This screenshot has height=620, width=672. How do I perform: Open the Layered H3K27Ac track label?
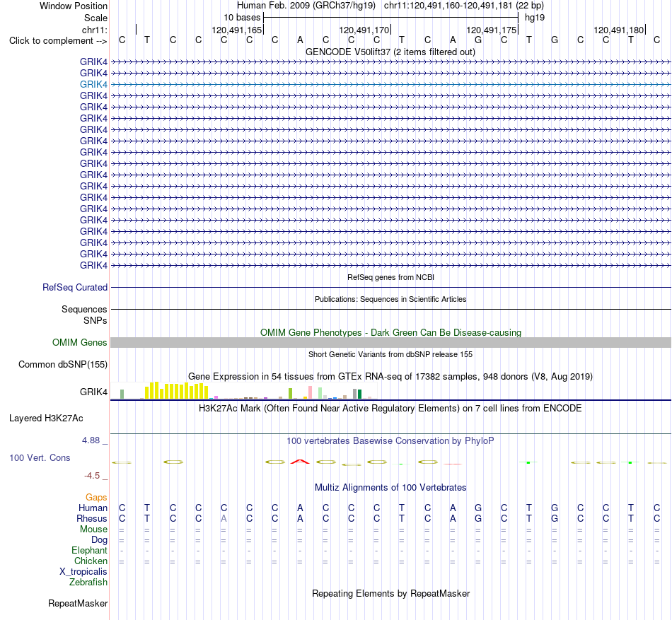click(x=46, y=419)
